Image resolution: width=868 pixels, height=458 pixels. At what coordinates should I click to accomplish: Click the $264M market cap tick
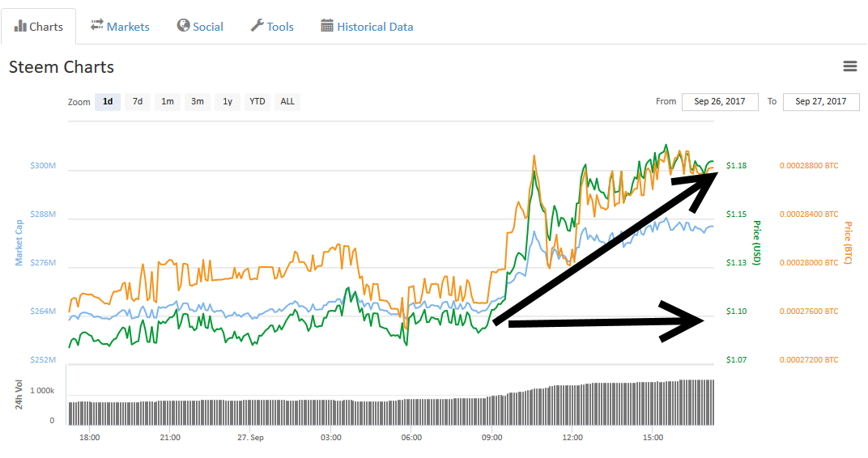43,312
